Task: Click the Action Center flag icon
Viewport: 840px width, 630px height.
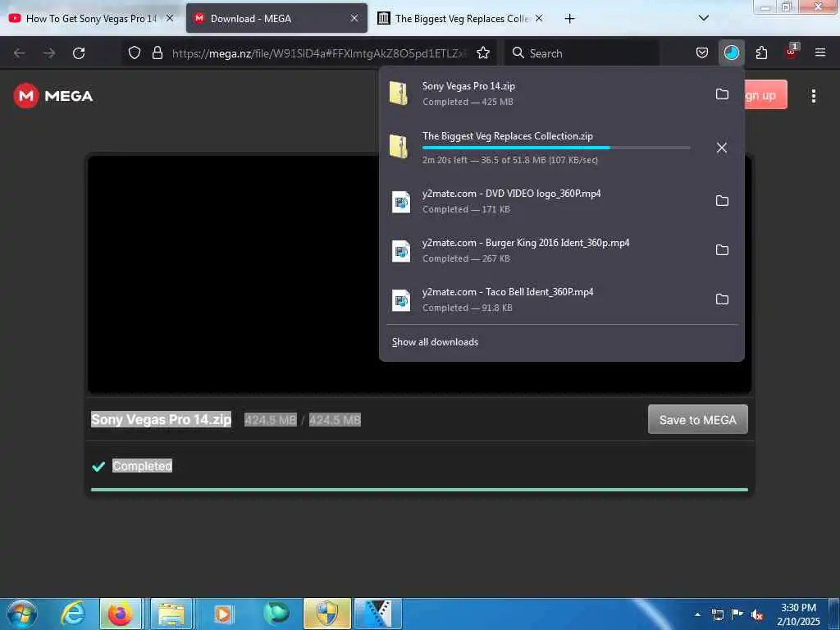Action: [737, 614]
